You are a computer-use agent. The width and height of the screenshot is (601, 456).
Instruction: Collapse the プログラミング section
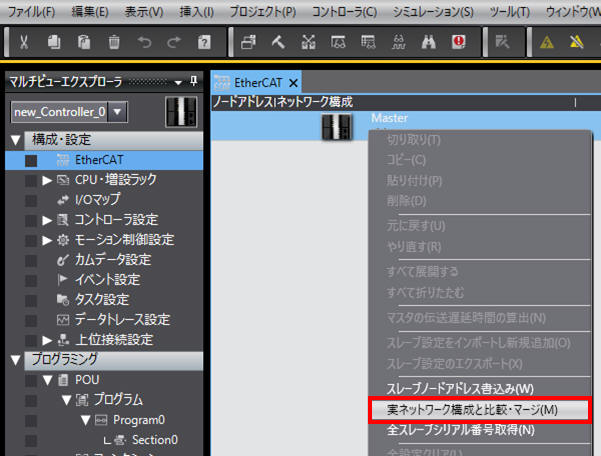[x=16, y=360]
